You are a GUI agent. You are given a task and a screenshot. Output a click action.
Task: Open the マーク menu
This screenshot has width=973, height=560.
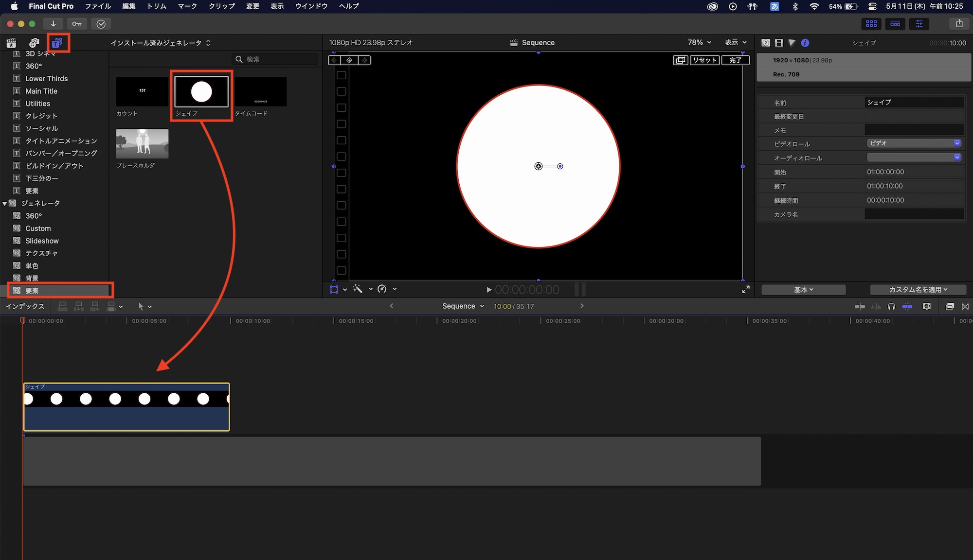pyautogui.click(x=187, y=6)
